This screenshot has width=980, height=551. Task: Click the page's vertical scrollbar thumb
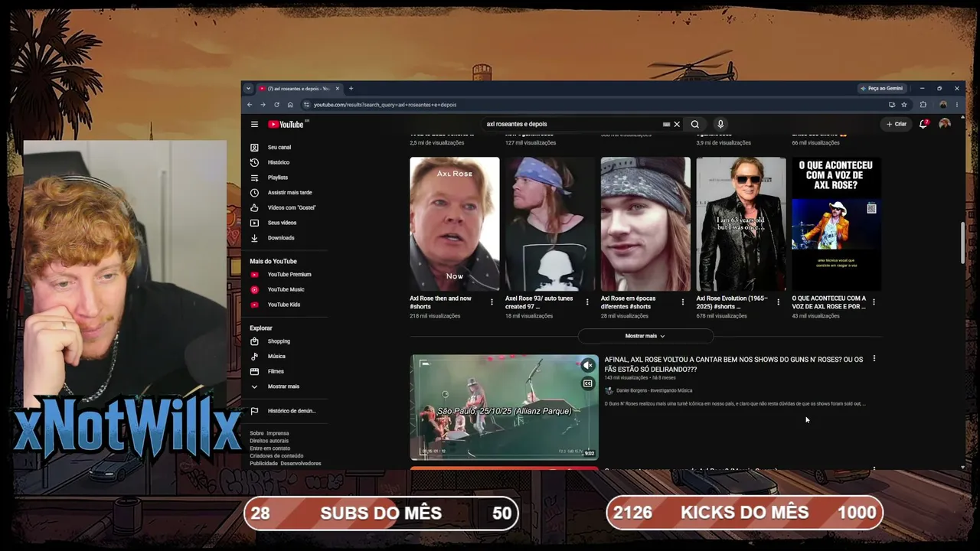point(962,243)
